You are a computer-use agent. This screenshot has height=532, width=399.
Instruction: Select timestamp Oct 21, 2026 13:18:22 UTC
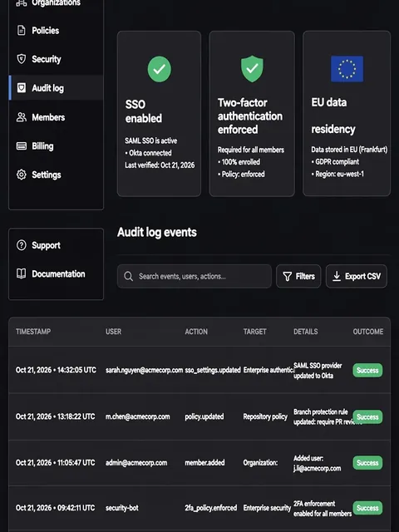point(56,416)
